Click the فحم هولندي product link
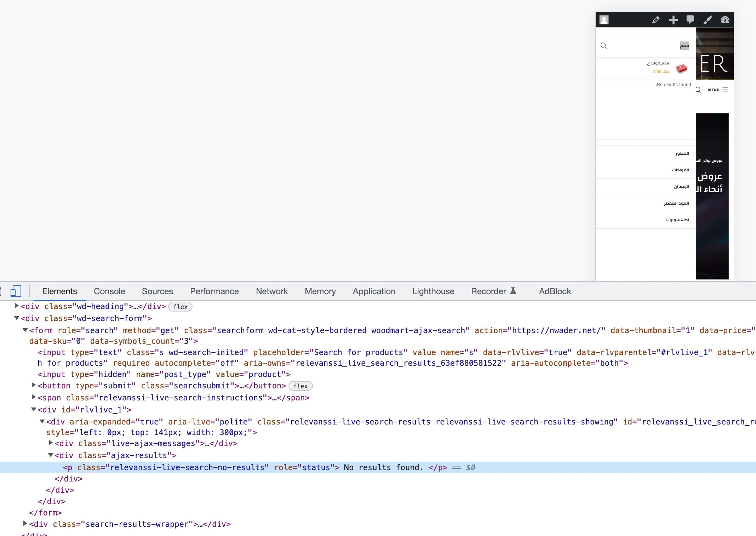 coord(658,63)
